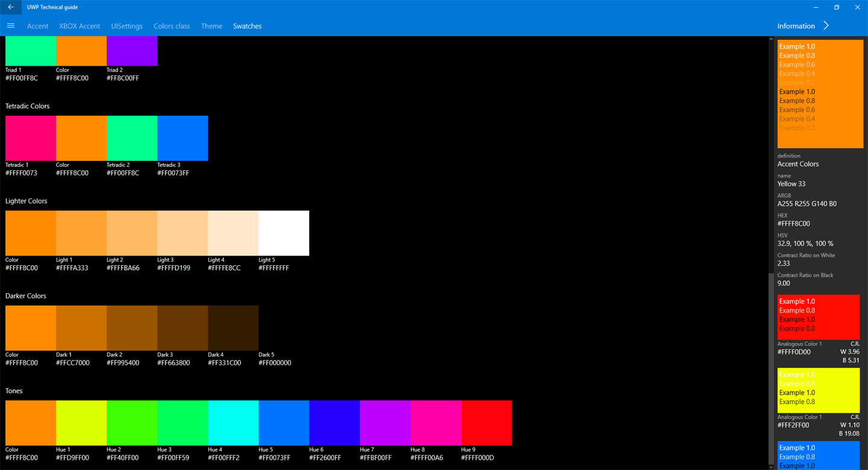Click the Information panel header
The width and height of the screenshot is (868, 470).
click(x=796, y=26)
